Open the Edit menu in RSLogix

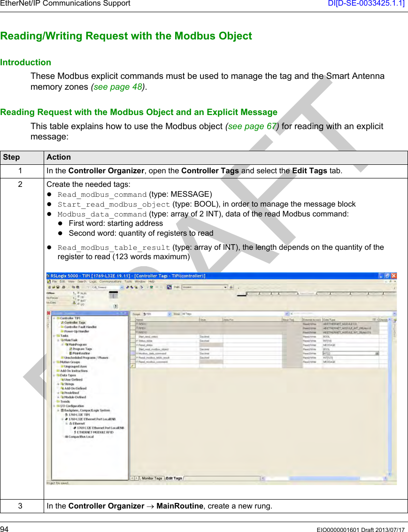click(62, 282)
